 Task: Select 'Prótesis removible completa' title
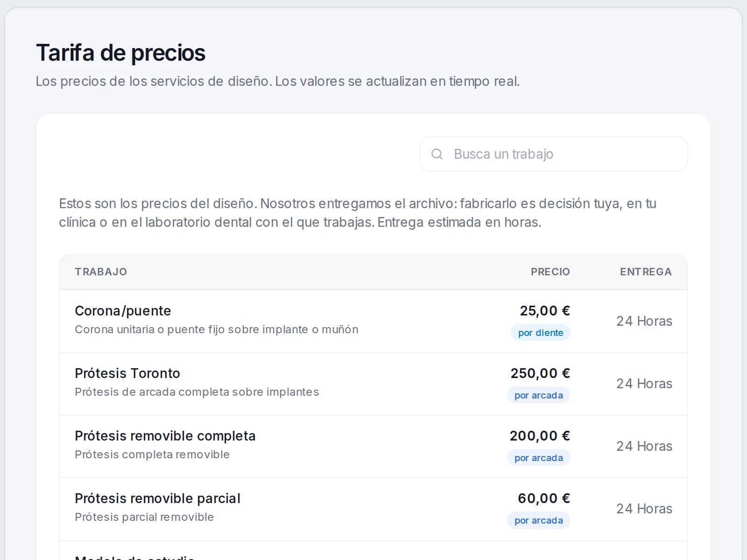(x=165, y=436)
